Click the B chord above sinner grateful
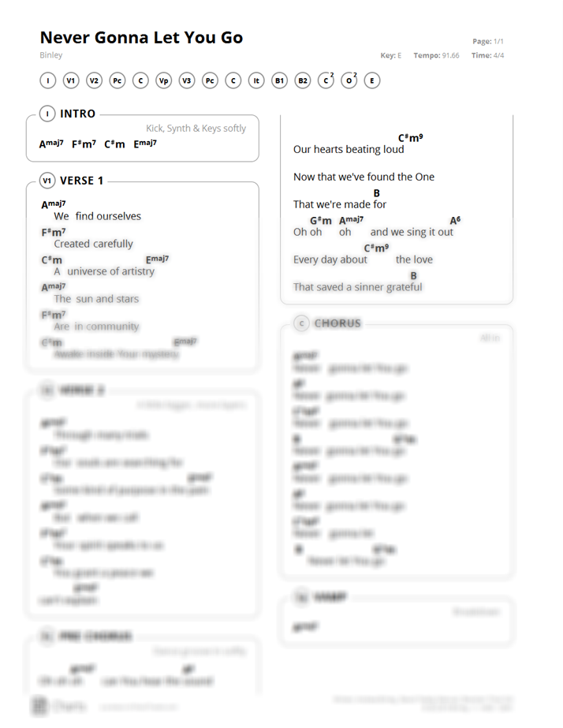The width and height of the screenshot is (563, 728). (x=413, y=276)
